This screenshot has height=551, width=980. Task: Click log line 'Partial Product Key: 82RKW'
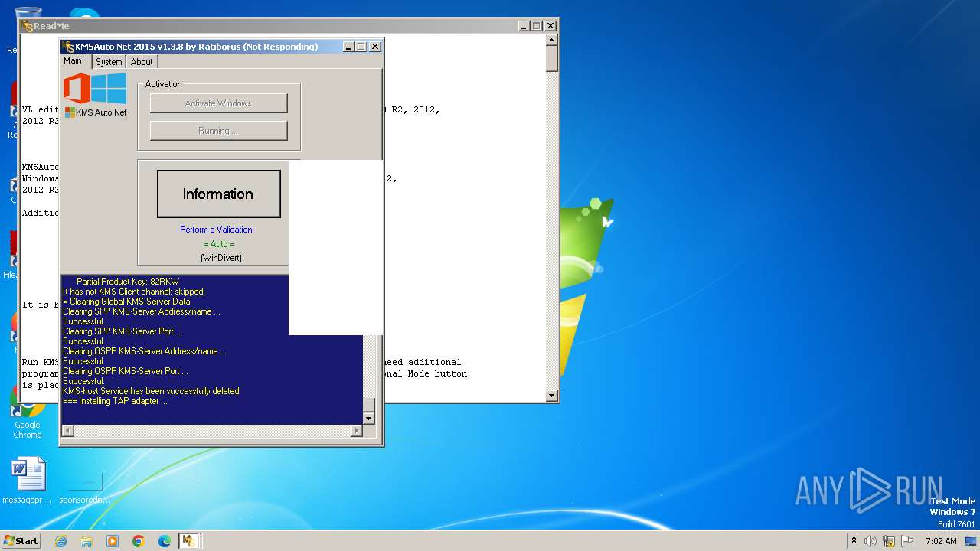pyautogui.click(x=128, y=282)
